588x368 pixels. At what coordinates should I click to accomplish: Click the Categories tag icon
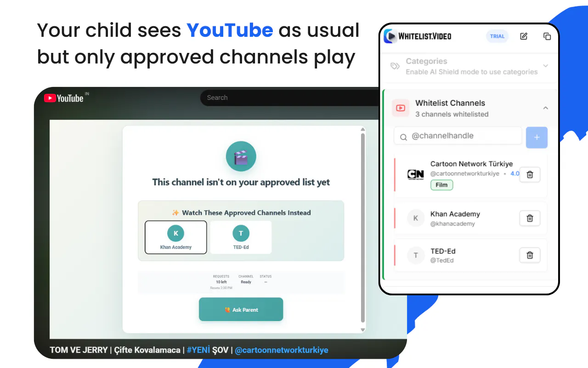395,66
